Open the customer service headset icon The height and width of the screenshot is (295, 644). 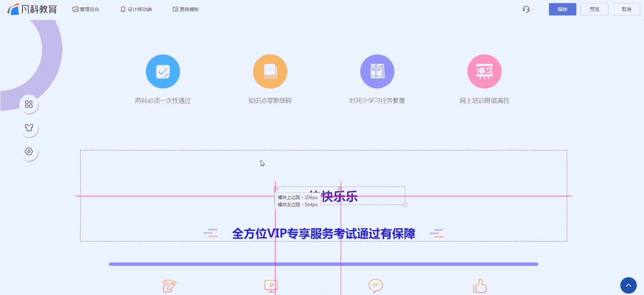tap(526, 9)
